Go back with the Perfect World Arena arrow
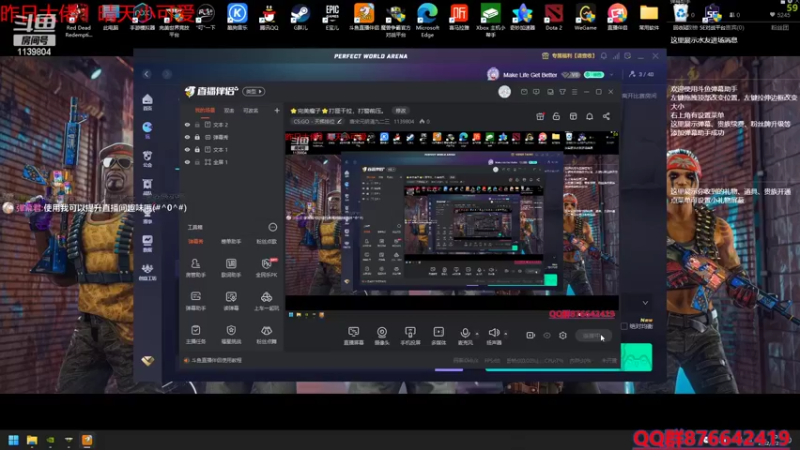This screenshot has width=800, height=450. tap(147, 74)
